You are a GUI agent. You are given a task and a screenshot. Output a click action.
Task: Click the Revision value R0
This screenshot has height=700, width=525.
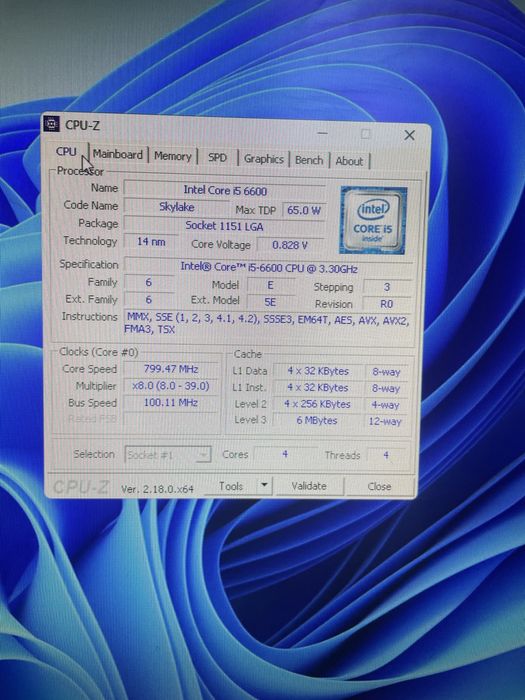(x=387, y=304)
